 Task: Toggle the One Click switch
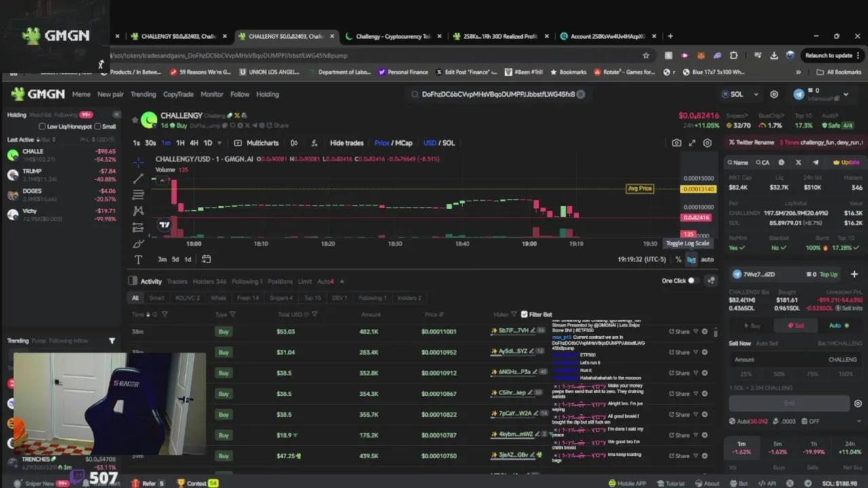pyautogui.click(x=692, y=281)
